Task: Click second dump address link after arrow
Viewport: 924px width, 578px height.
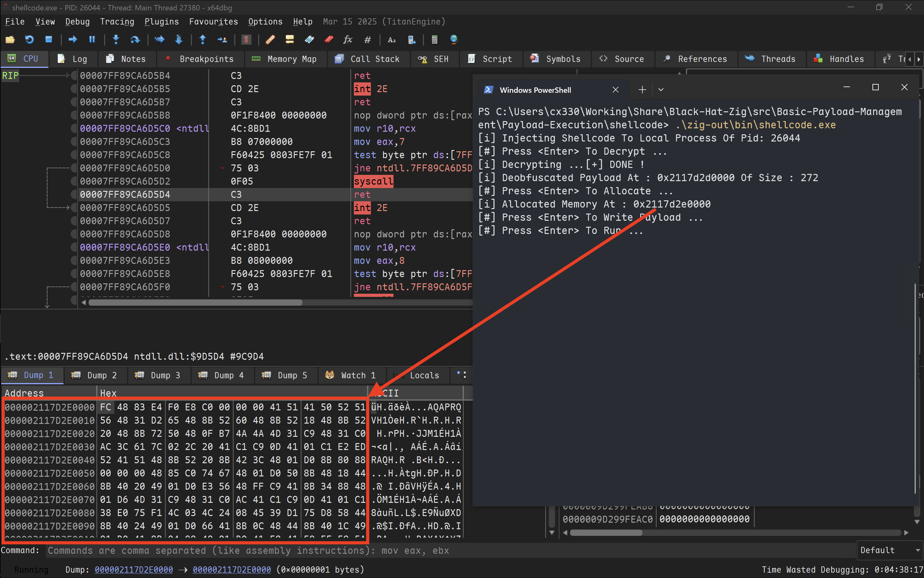Action: [232, 570]
